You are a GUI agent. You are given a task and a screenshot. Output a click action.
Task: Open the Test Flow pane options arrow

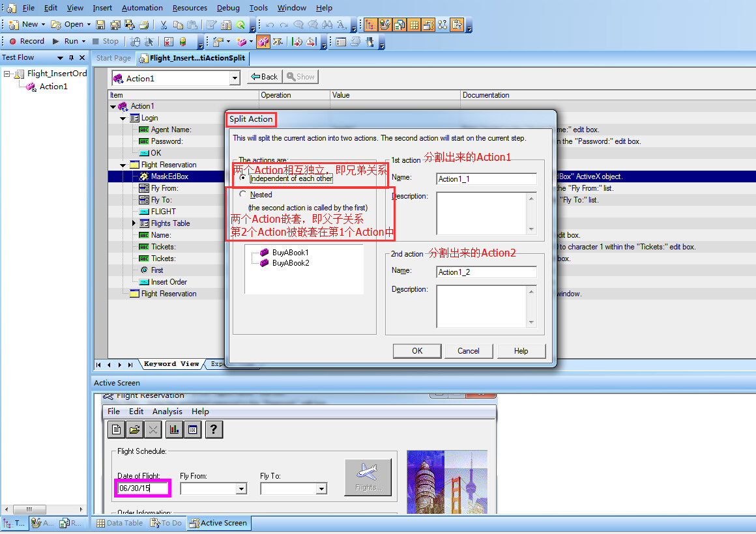coord(60,58)
